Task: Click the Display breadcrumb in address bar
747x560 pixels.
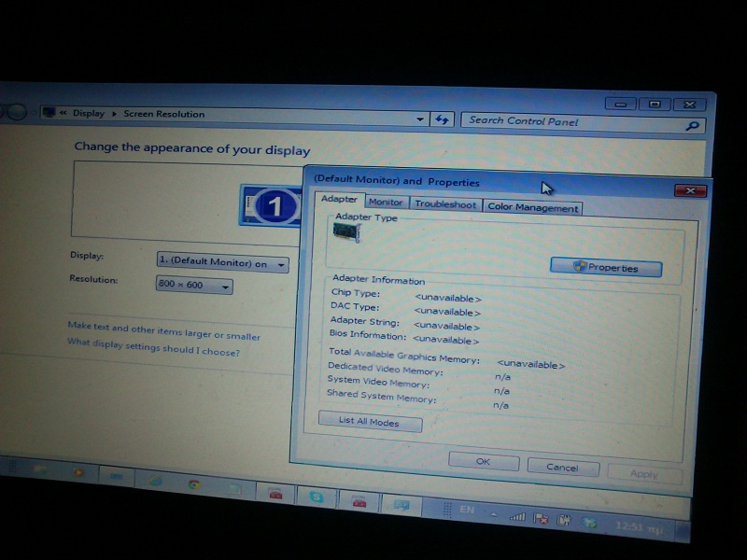Action: [89, 113]
